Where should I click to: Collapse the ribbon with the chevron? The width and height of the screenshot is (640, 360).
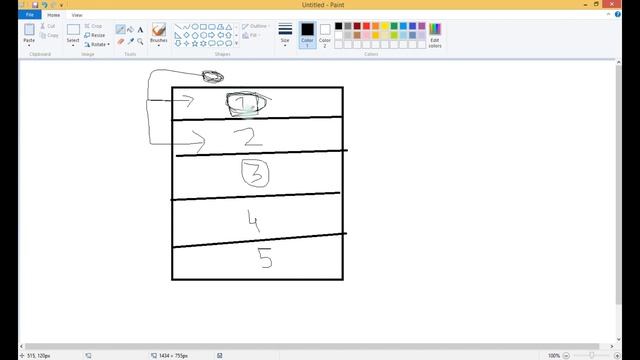(x=608, y=14)
